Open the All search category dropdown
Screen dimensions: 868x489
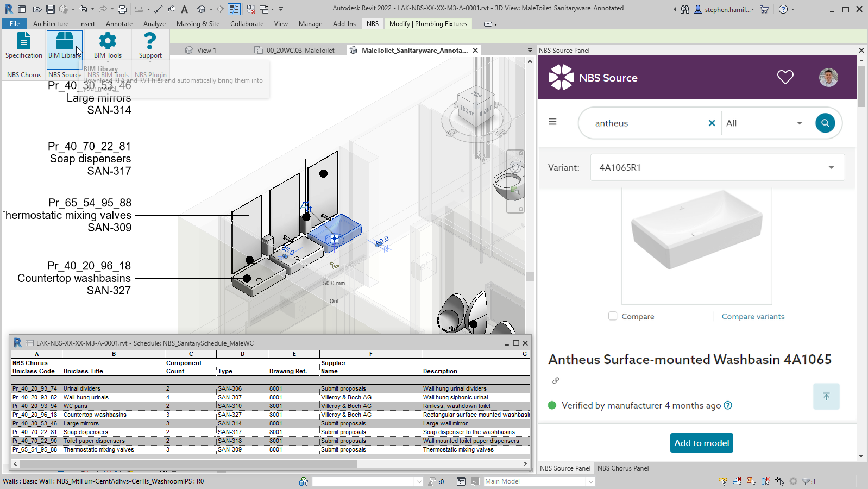click(x=764, y=123)
